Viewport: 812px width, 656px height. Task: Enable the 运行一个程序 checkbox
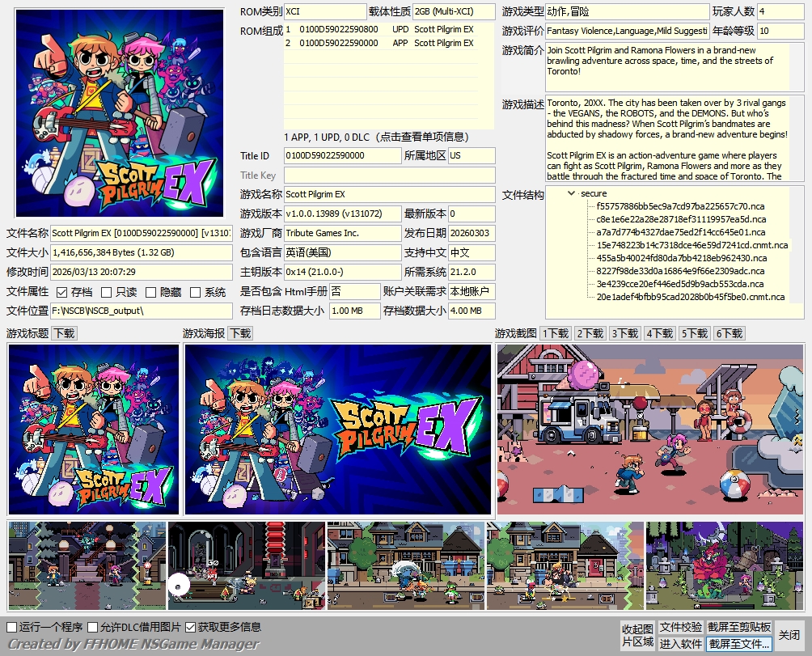pyautogui.click(x=12, y=627)
